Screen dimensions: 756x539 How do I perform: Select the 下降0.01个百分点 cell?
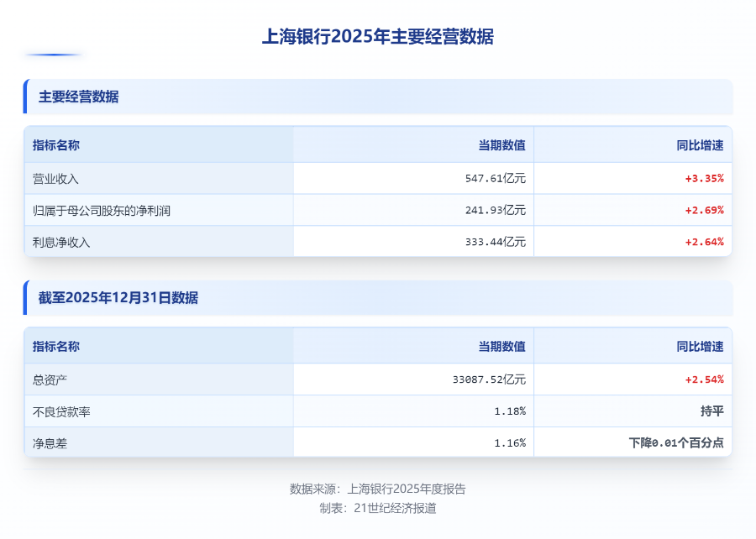(x=676, y=443)
